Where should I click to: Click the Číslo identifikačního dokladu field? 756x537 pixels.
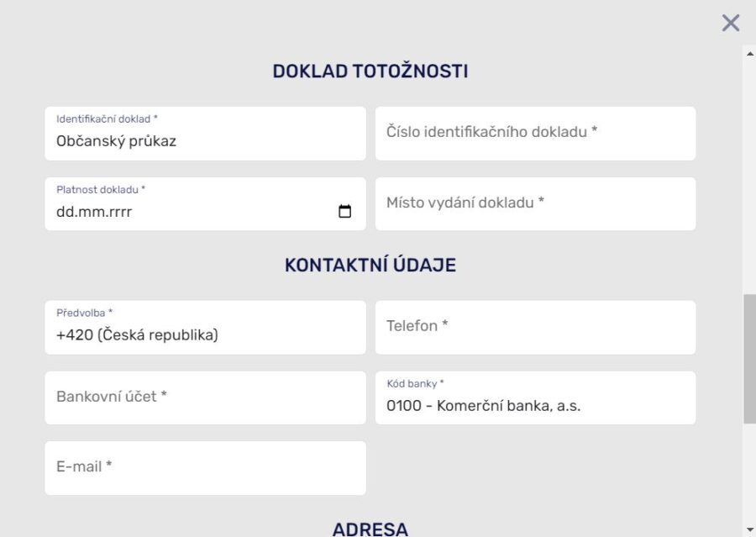pos(535,134)
